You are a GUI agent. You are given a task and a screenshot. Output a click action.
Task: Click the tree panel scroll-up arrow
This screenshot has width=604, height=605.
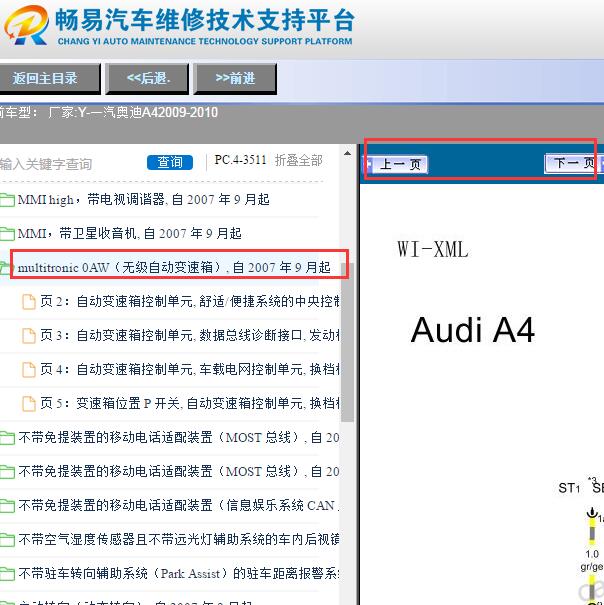click(x=347, y=153)
